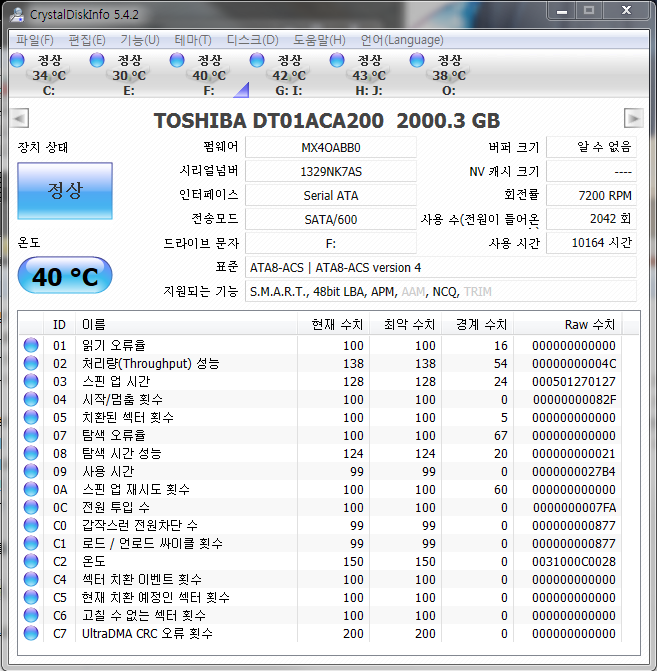Click the 정상 health status button
Viewport: 657px width, 671px height.
[x=65, y=191]
